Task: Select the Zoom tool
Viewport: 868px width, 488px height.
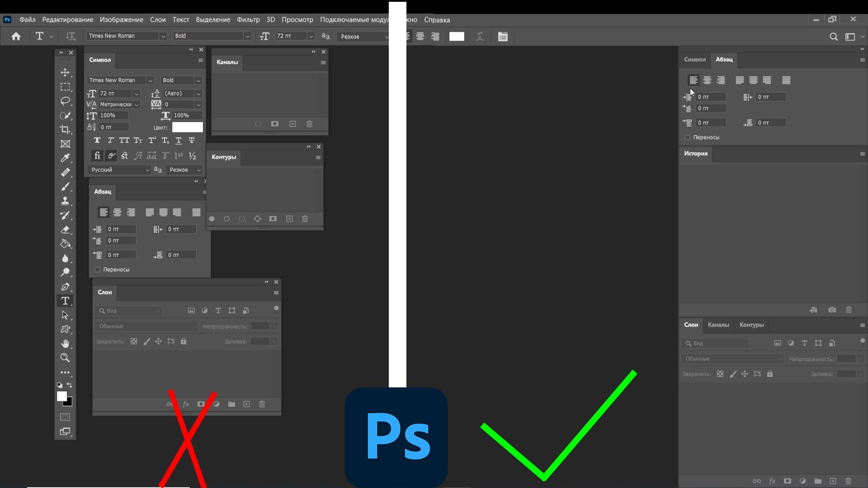Action: click(65, 358)
